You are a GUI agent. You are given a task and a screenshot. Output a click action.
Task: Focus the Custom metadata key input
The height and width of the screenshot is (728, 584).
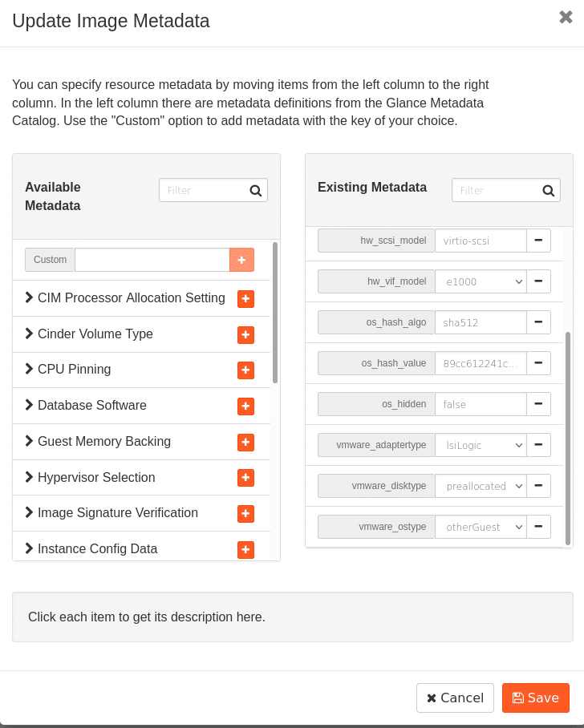point(152,260)
